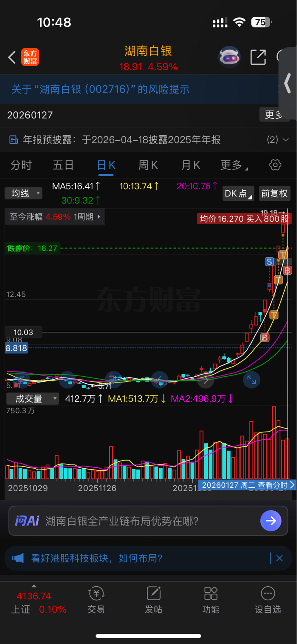Open the robot AI assistant avatar
Screen dimensions: 297x644
(229, 57)
